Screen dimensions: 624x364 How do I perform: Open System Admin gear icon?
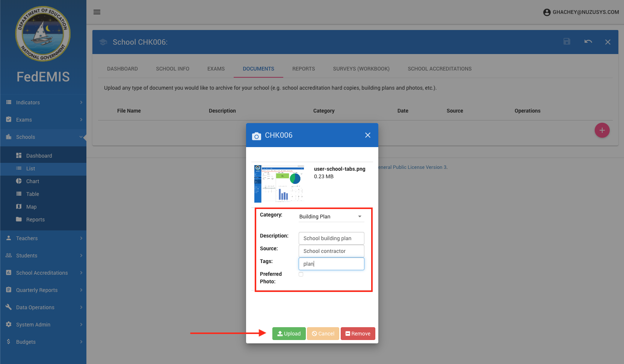[x=9, y=324]
